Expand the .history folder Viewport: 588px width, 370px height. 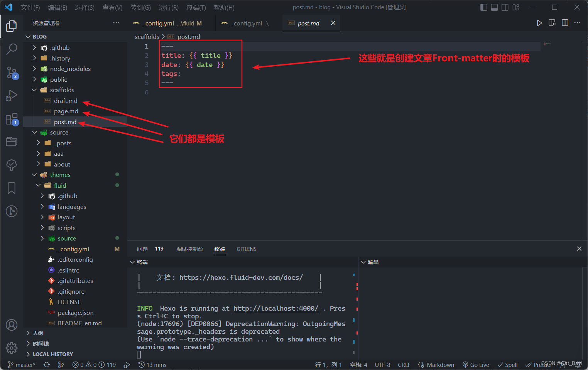(75, 58)
